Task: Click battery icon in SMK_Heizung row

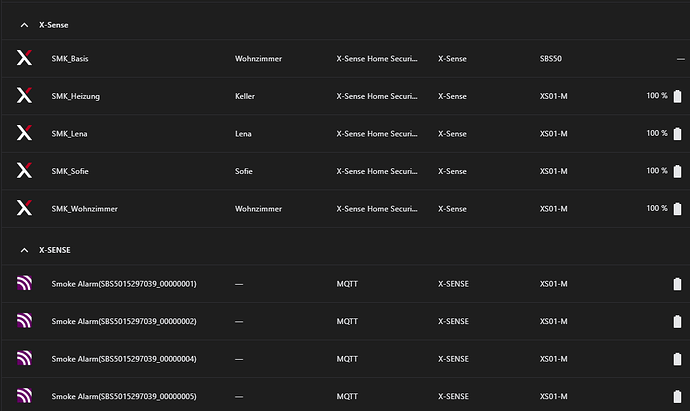Action: click(x=677, y=96)
